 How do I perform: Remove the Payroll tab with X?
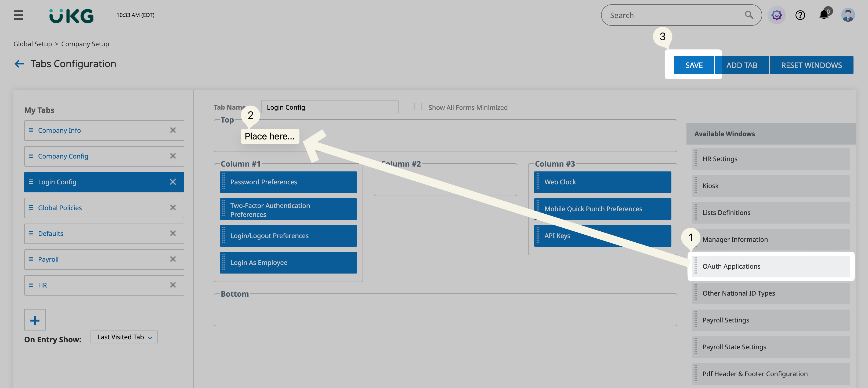pos(173,259)
